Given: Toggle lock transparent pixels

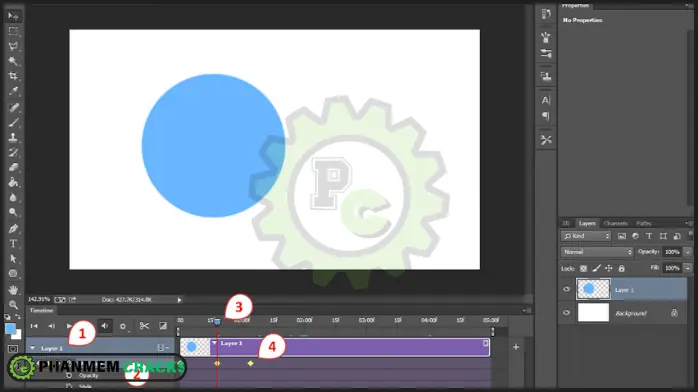Looking at the screenshot, I should click(x=584, y=268).
